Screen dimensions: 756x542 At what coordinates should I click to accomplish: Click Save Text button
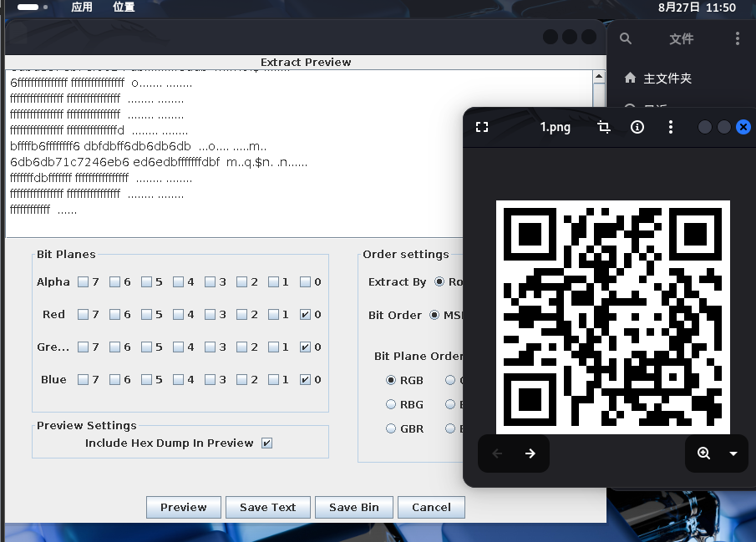click(267, 507)
